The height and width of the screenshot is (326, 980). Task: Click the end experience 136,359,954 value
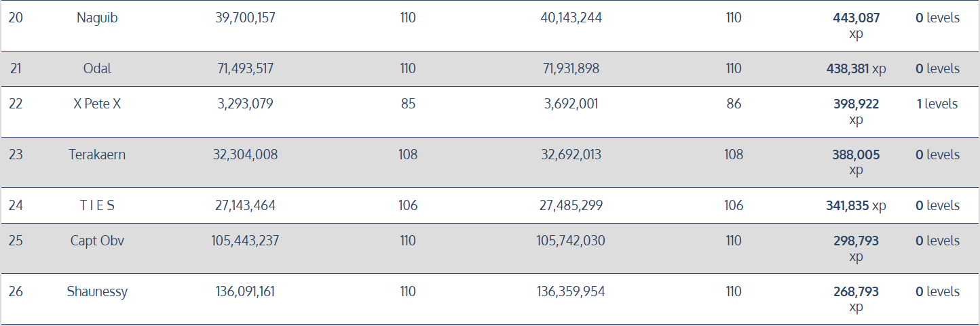coord(570,291)
